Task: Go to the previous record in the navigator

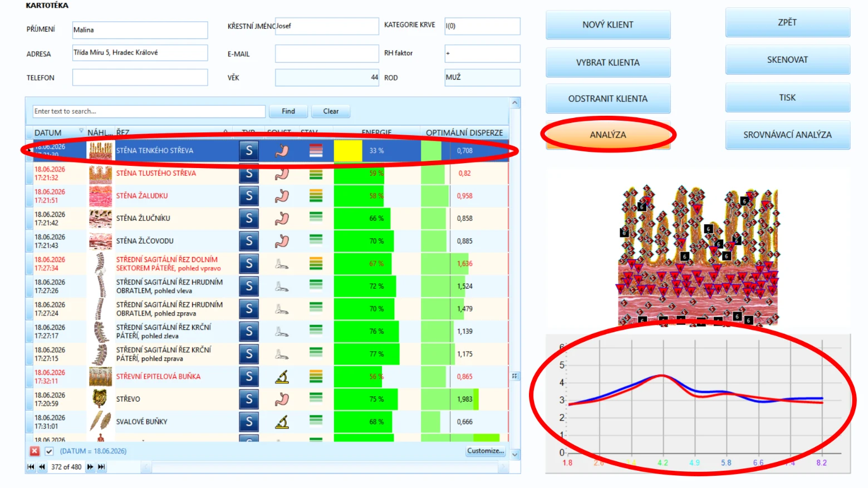Action: 42,467
